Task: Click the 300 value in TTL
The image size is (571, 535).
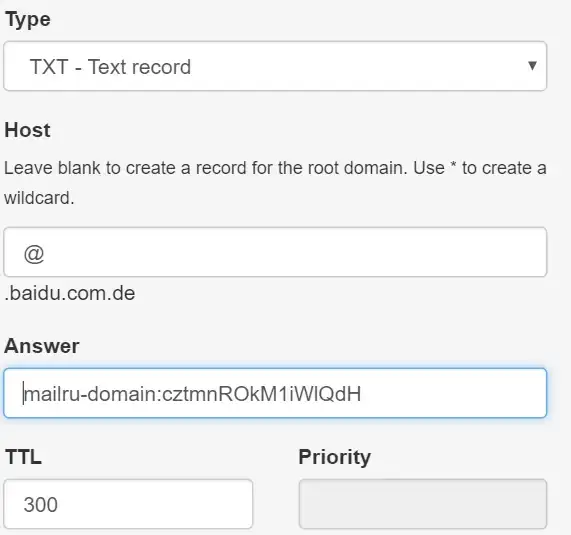Action: click(40, 505)
